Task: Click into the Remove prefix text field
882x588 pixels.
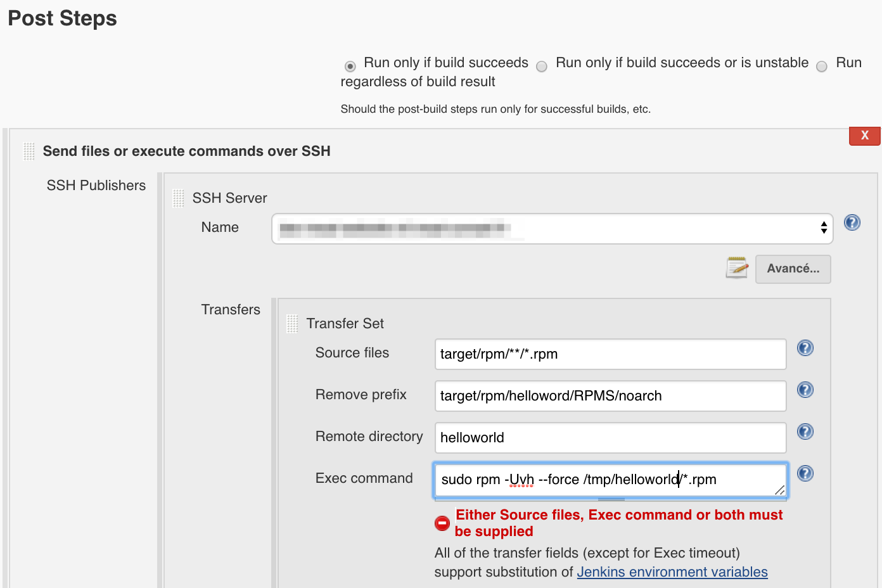Action: tap(610, 396)
